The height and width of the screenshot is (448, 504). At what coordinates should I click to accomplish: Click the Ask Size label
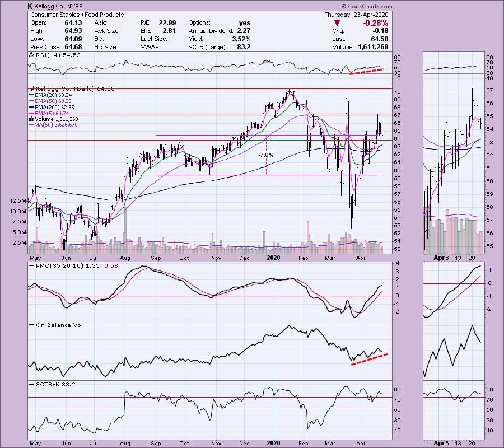coord(107,31)
